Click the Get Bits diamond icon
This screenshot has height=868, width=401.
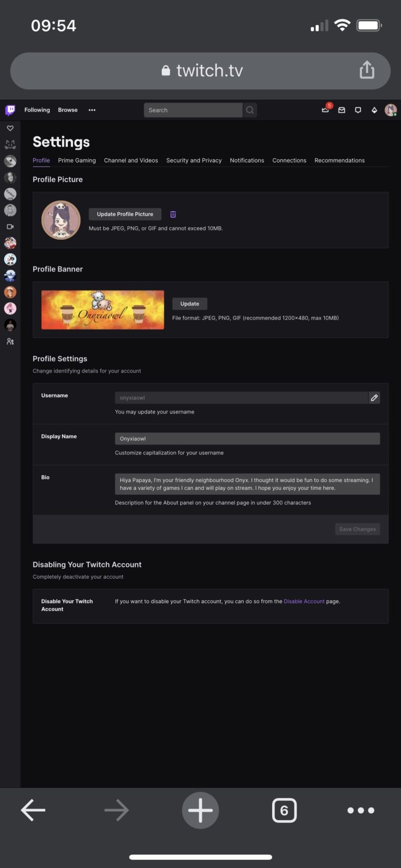pyautogui.click(x=374, y=110)
